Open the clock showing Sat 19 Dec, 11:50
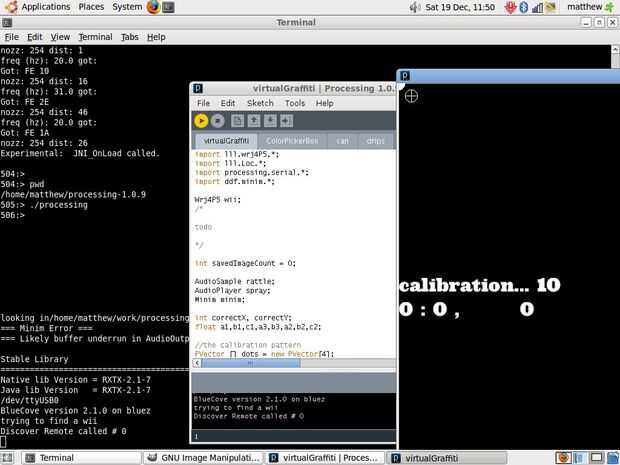Image resolution: width=620 pixels, height=465 pixels. (x=460, y=7)
